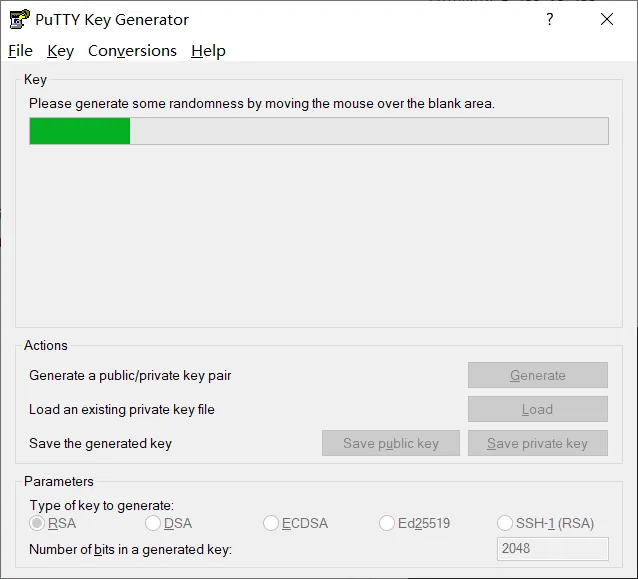Click Save public key button
This screenshot has height=579, width=638.
point(390,443)
